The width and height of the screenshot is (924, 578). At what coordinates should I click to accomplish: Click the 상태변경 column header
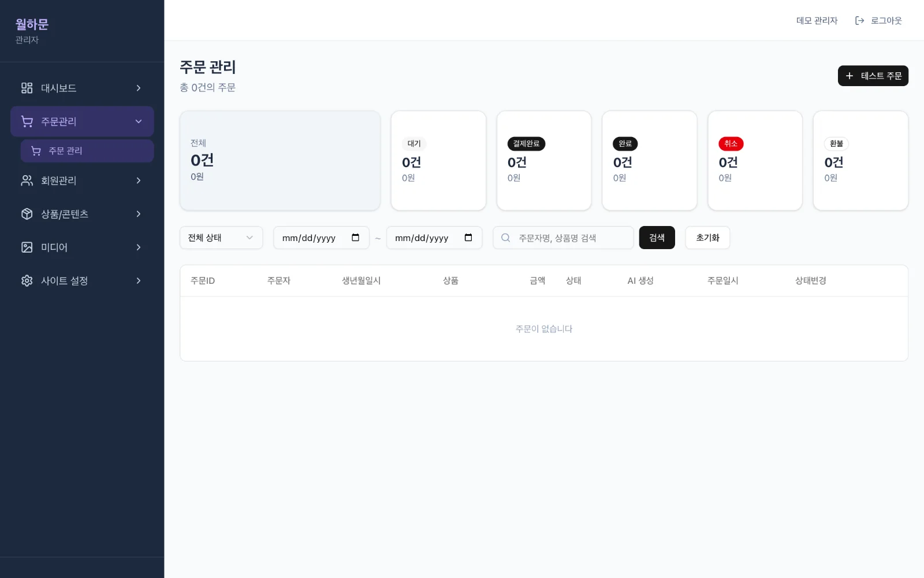click(811, 281)
